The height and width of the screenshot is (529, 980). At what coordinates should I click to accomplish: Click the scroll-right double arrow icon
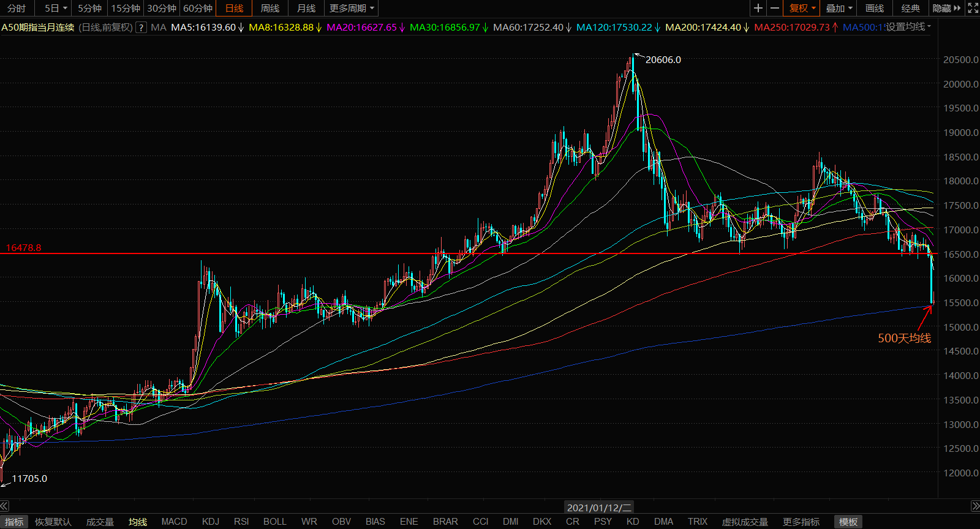975,506
